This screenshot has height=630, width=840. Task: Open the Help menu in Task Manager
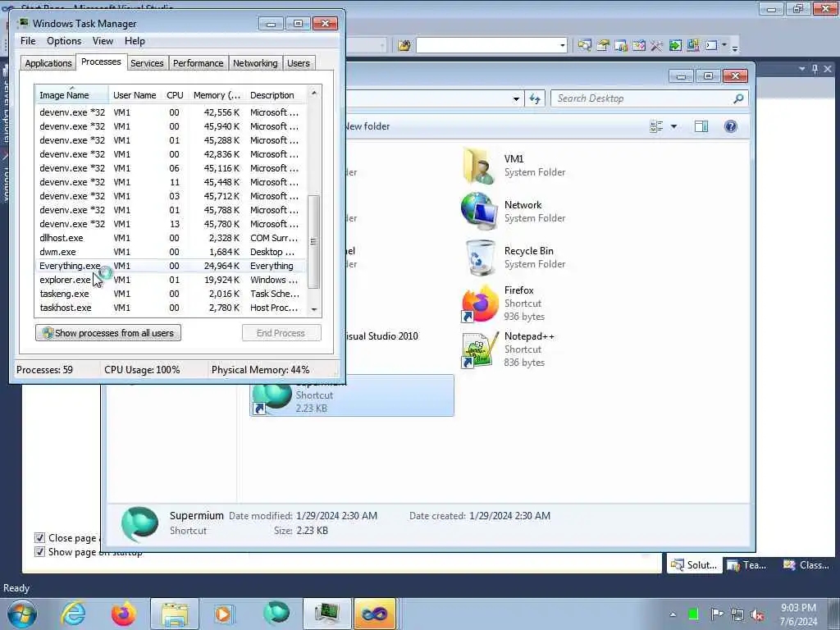click(135, 41)
